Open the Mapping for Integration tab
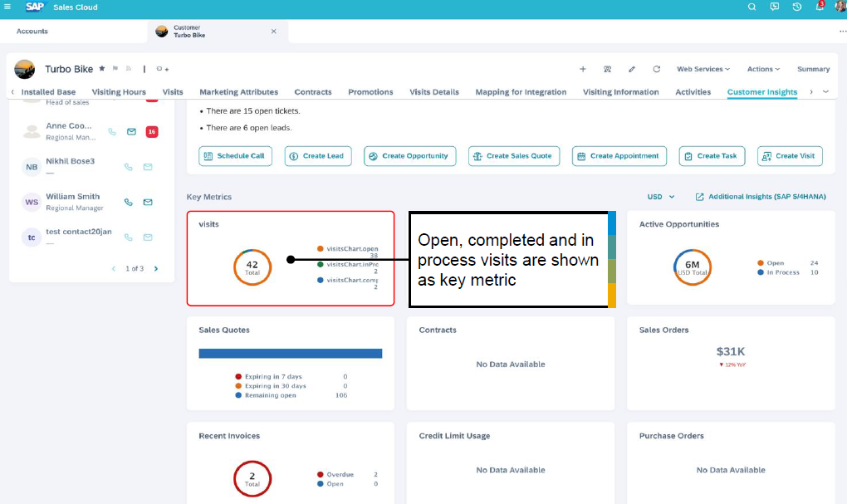The image size is (847, 504). [521, 92]
